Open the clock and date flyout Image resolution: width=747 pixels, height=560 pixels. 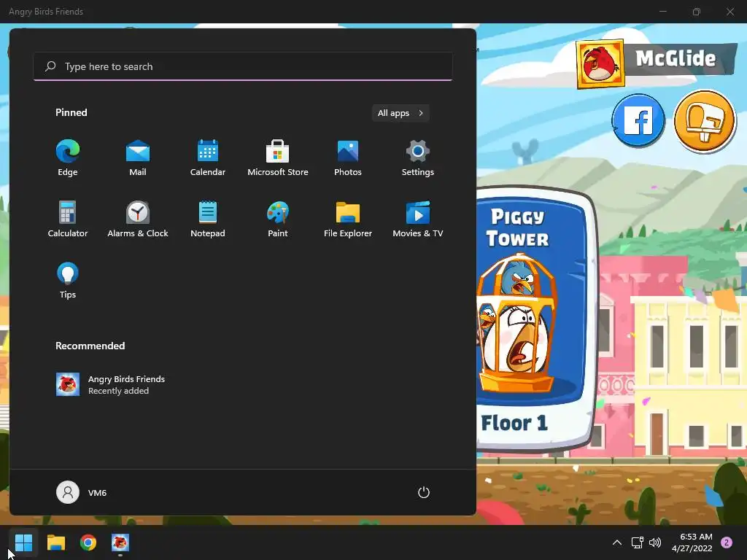pyautogui.click(x=692, y=542)
